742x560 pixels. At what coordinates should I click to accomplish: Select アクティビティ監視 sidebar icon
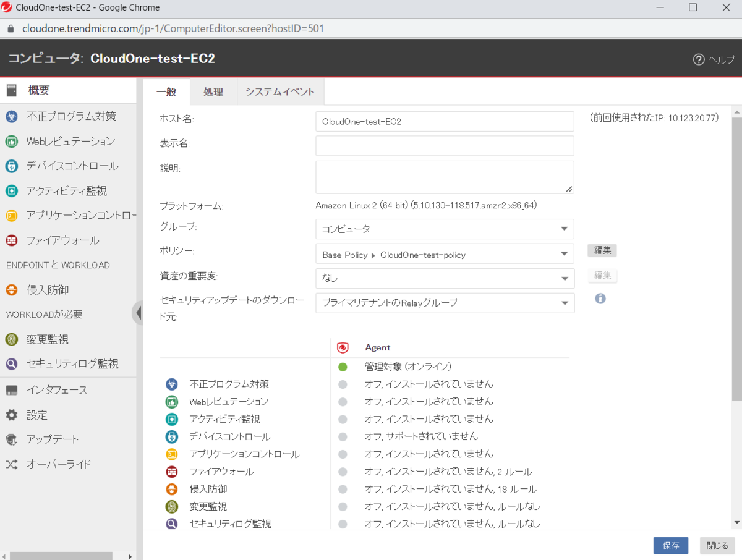[x=11, y=190]
